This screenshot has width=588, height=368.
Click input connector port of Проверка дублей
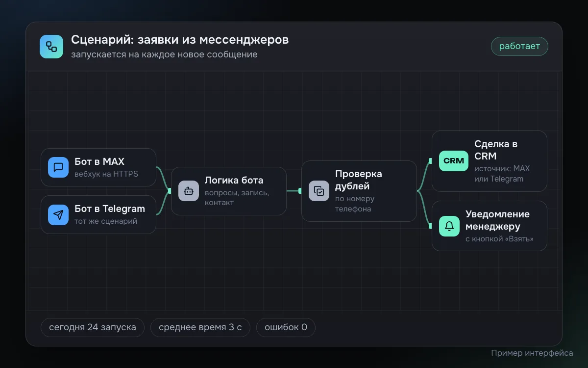point(300,191)
